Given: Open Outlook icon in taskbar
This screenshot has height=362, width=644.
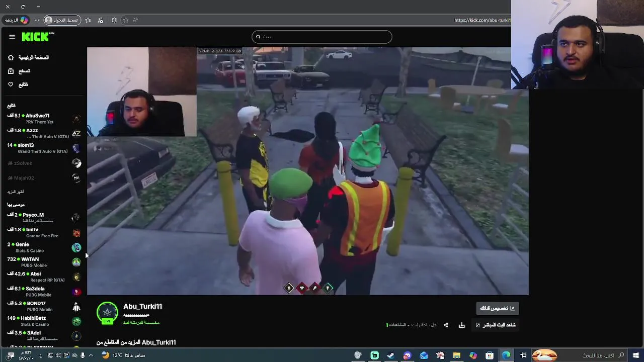Looking at the screenshot, I should (x=424, y=355).
